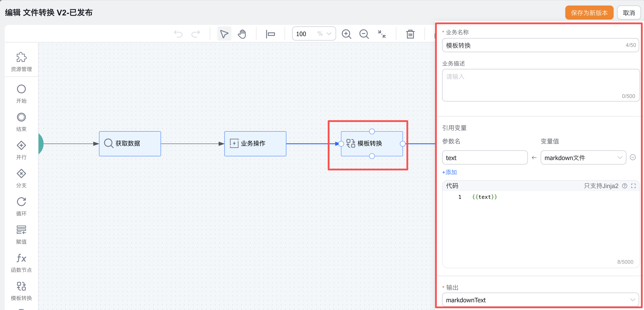The width and height of the screenshot is (644, 310).
Task: Click the 业务描述 text area
Action: click(540, 85)
